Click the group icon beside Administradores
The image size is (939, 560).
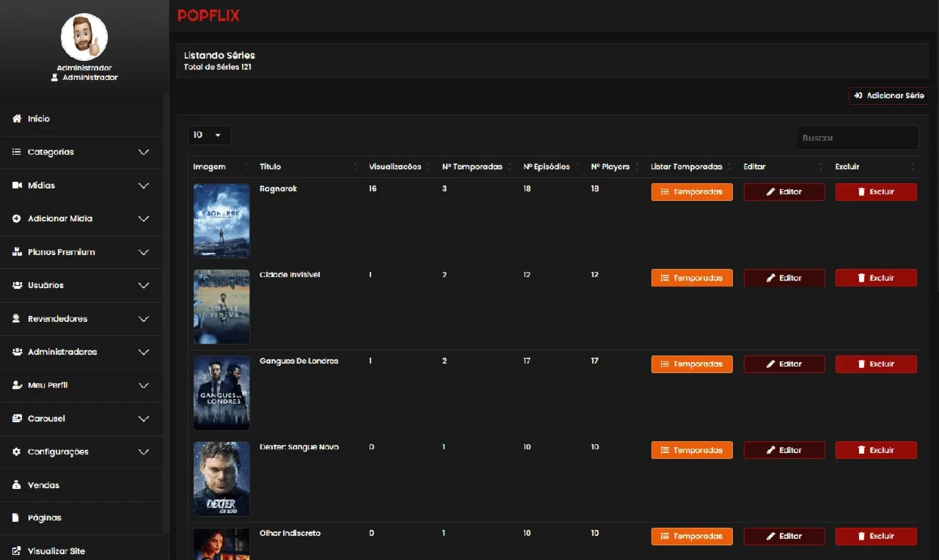click(17, 352)
